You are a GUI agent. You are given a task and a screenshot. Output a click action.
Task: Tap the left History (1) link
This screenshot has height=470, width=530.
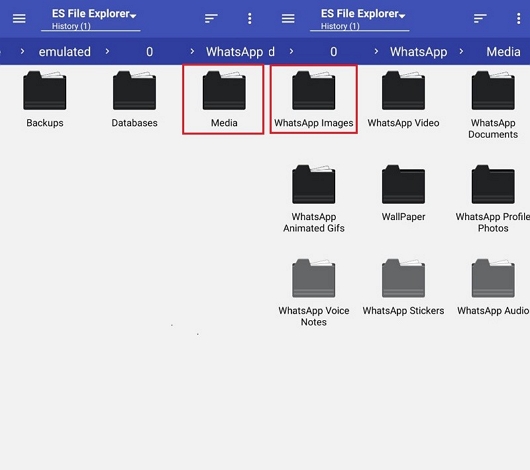click(71, 26)
